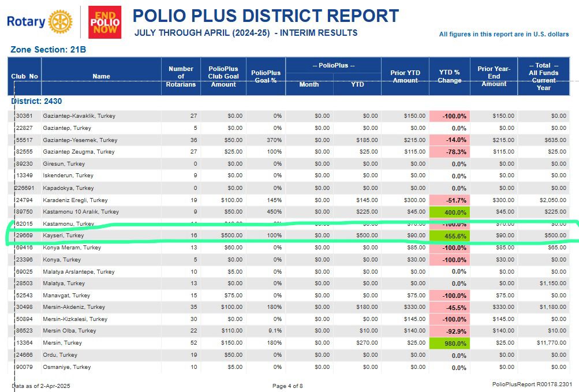Click the Data as of 2-Apr-2025 footer
Viewport: 579px width, 392px height.
(41, 386)
